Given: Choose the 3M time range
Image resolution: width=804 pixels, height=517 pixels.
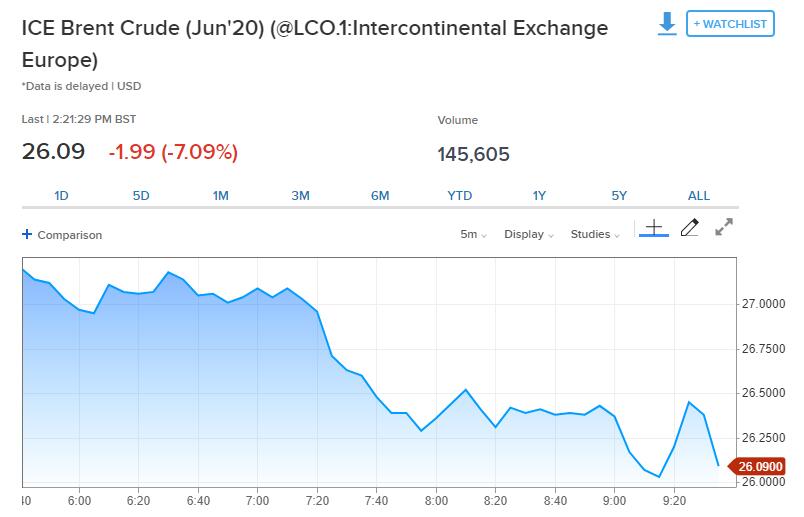Looking at the screenshot, I should [x=300, y=195].
